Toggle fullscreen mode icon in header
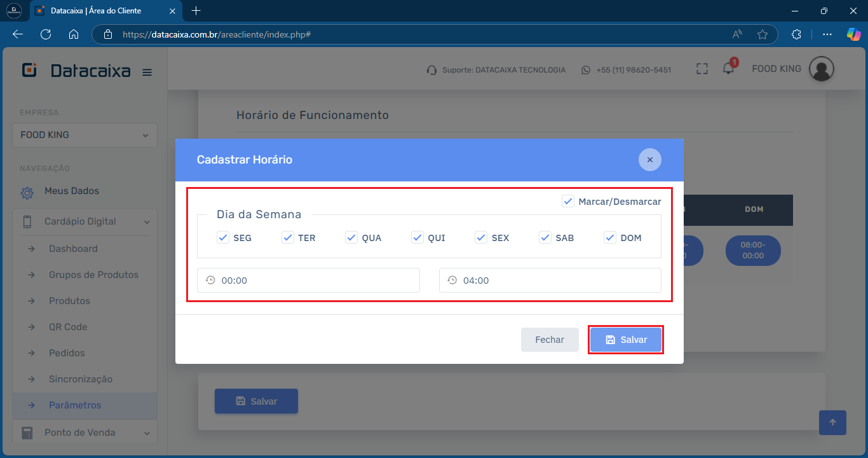The image size is (868, 458). pos(702,69)
